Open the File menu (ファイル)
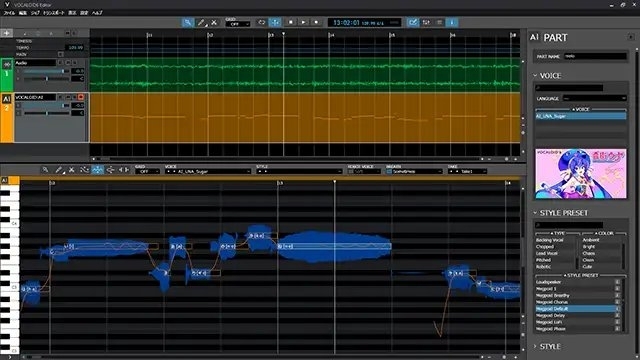This screenshot has height=360, width=640. (9, 13)
